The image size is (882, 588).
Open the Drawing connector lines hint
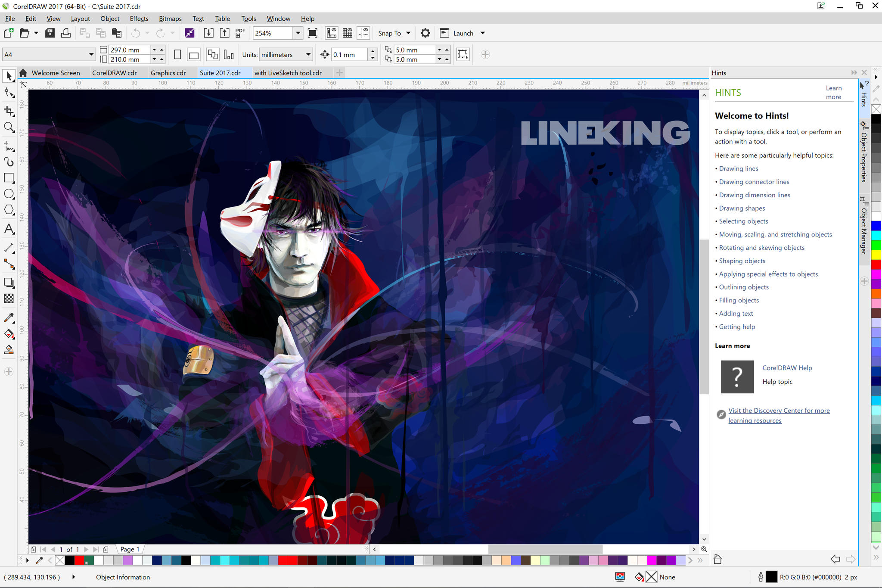point(754,182)
